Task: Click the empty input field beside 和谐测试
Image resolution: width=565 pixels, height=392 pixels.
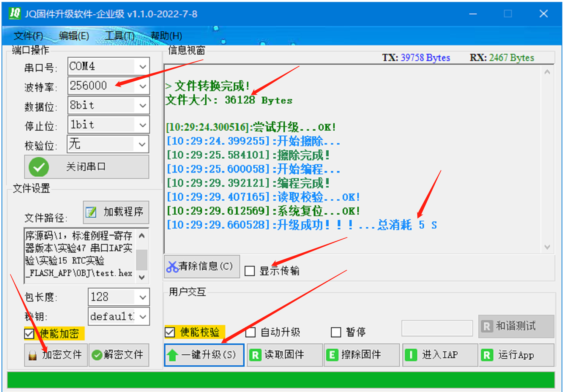Action: coord(437,328)
